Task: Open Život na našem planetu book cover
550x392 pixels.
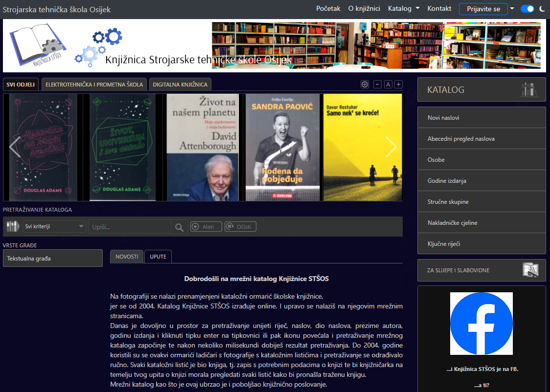Action: click(x=203, y=147)
